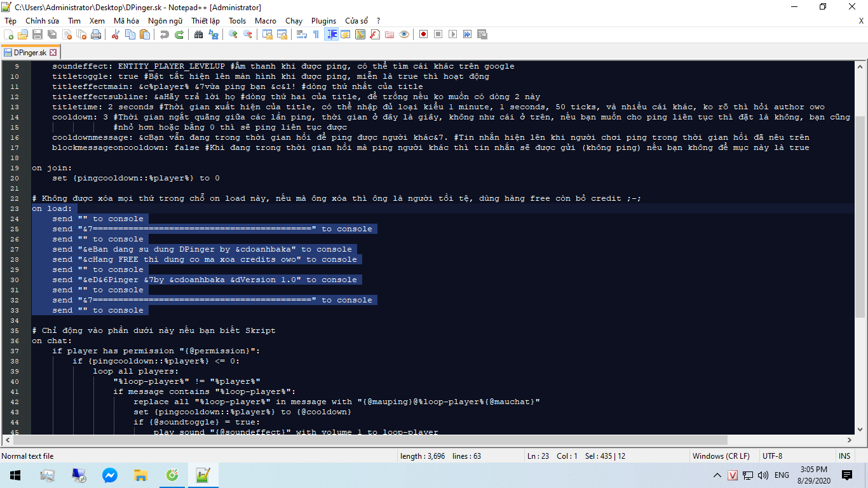Image resolution: width=868 pixels, height=488 pixels.
Task: Zoom out using the magnifier minus icon
Action: click(247, 34)
